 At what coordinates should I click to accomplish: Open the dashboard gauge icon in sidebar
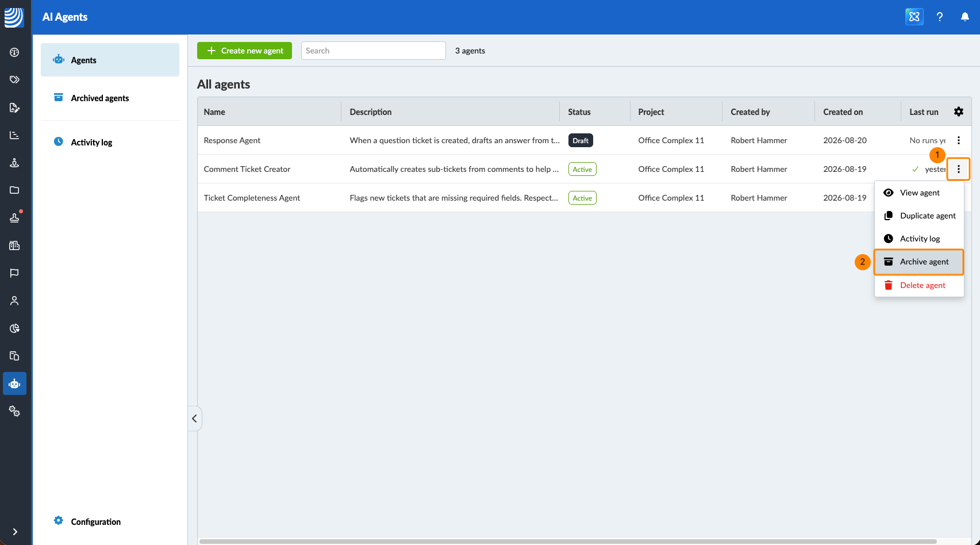(14, 52)
